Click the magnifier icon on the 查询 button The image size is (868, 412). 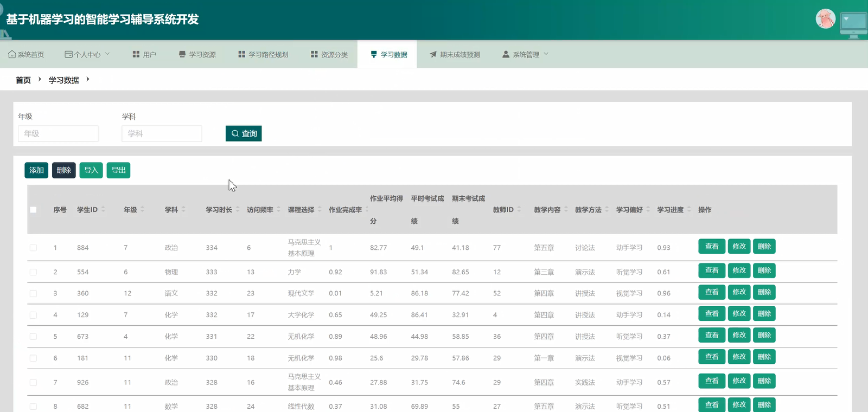click(x=235, y=133)
